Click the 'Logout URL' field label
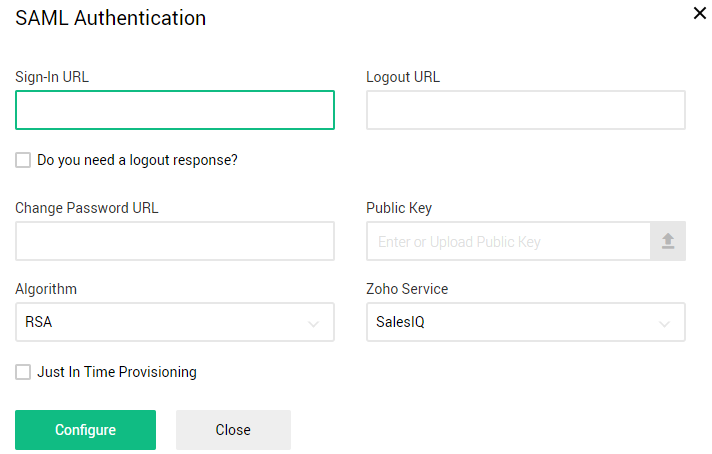This screenshot has height=454, width=712. coord(403,77)
